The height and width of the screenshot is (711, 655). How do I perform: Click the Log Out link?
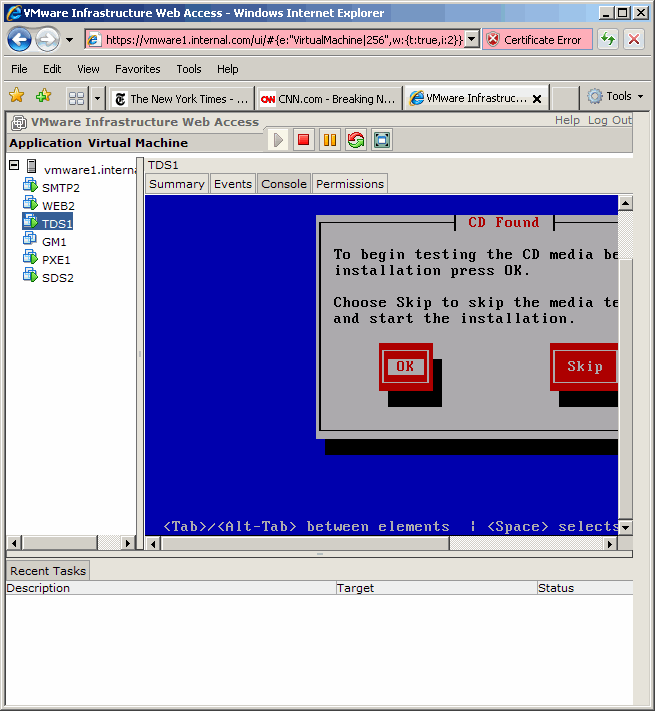coord(609,120)
